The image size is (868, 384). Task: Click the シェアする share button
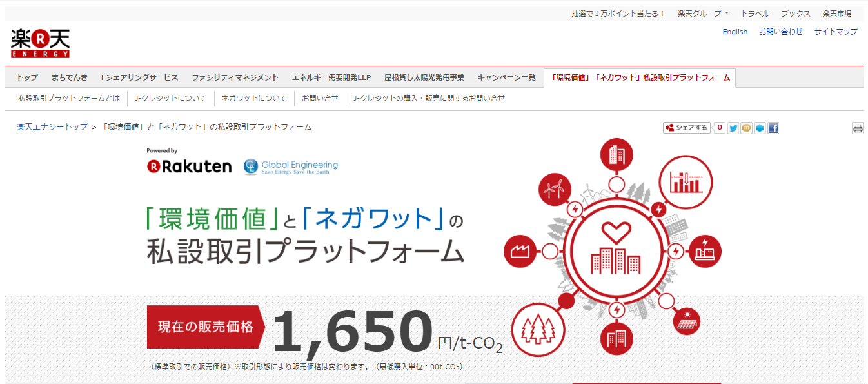coord(686,128)
